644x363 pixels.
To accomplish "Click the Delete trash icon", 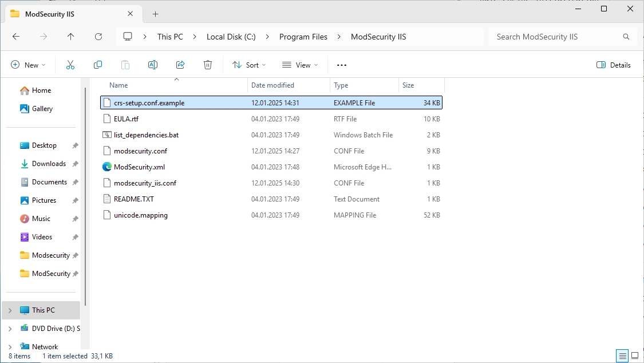I will point(208,65).
